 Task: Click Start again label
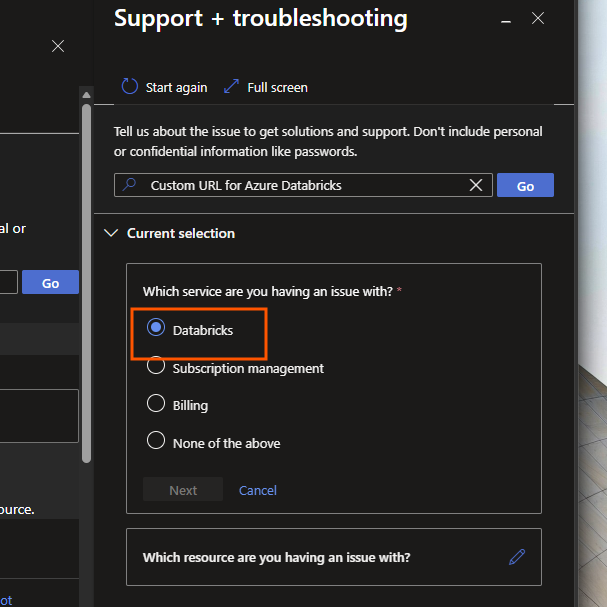point(177,87)
